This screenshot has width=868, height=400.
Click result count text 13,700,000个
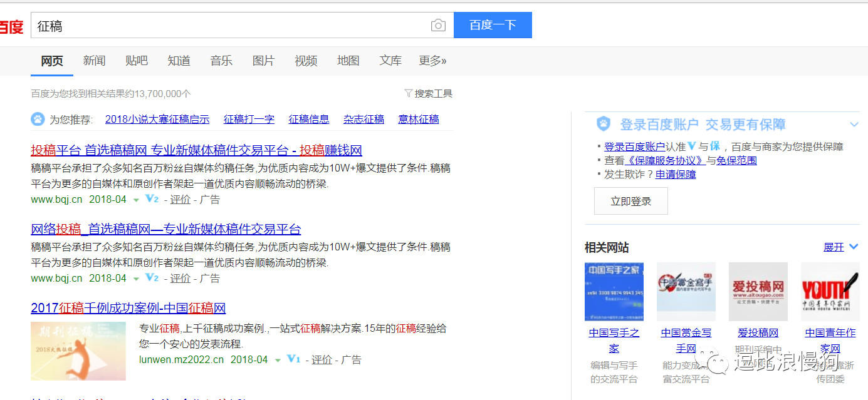point(162,94)
